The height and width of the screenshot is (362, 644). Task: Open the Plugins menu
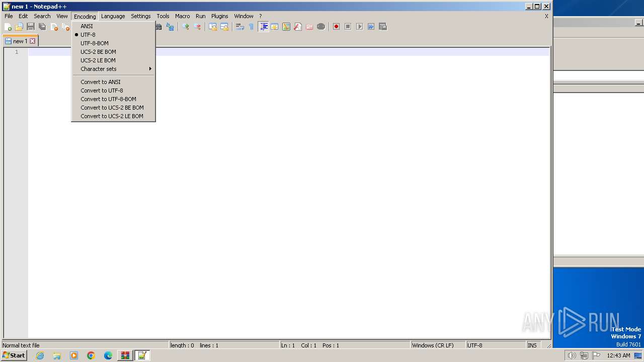coord(220,16)
